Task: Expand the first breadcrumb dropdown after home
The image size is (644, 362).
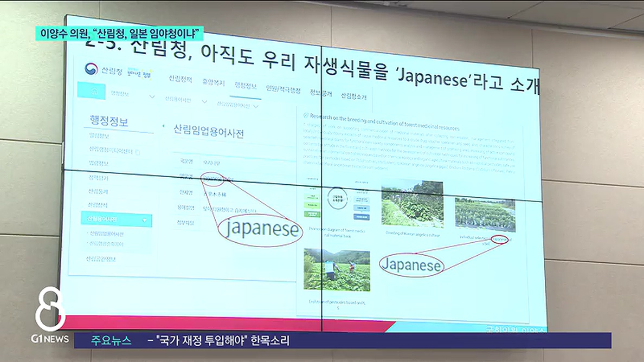Action: (152, 97)
